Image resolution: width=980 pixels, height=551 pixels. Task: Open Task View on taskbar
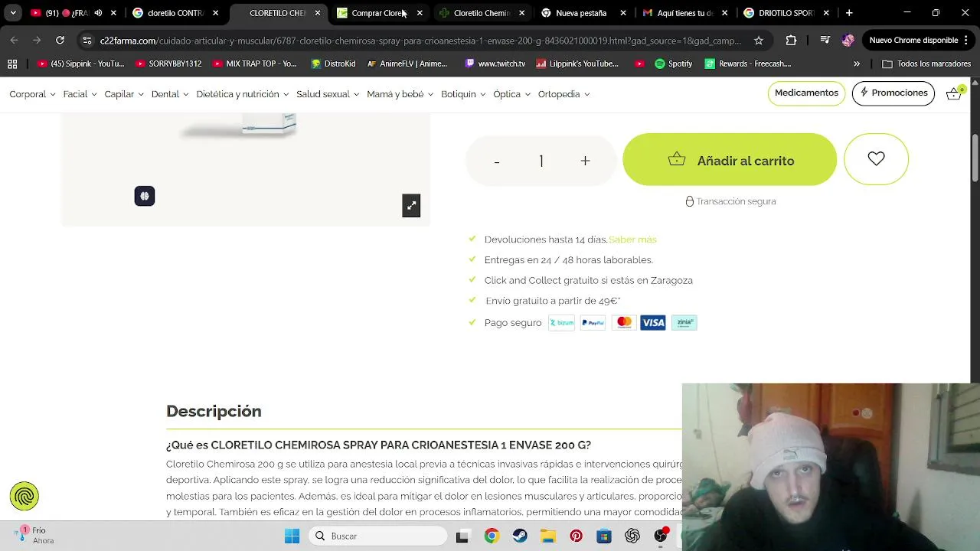pos(462,536)
